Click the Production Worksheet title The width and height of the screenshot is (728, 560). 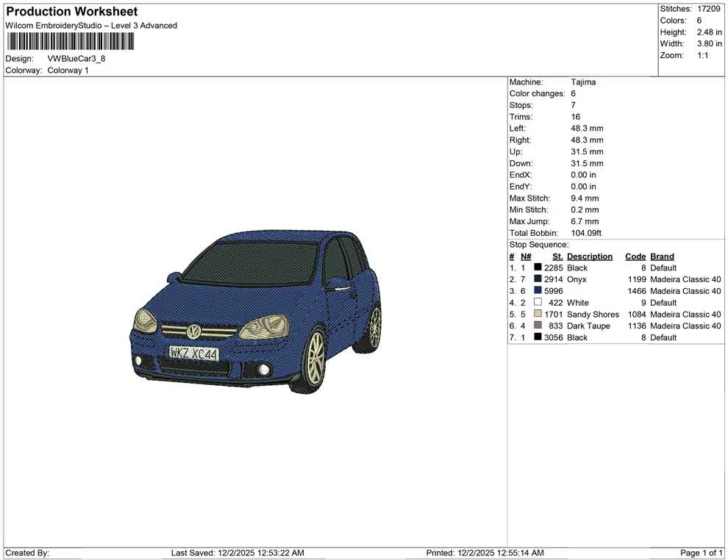(71, 12)
